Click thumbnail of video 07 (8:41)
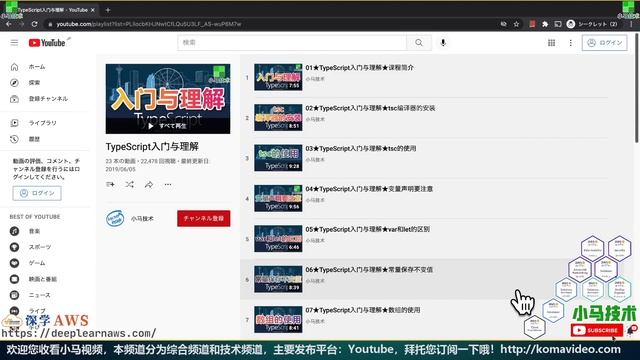 (x=278, y=320)
